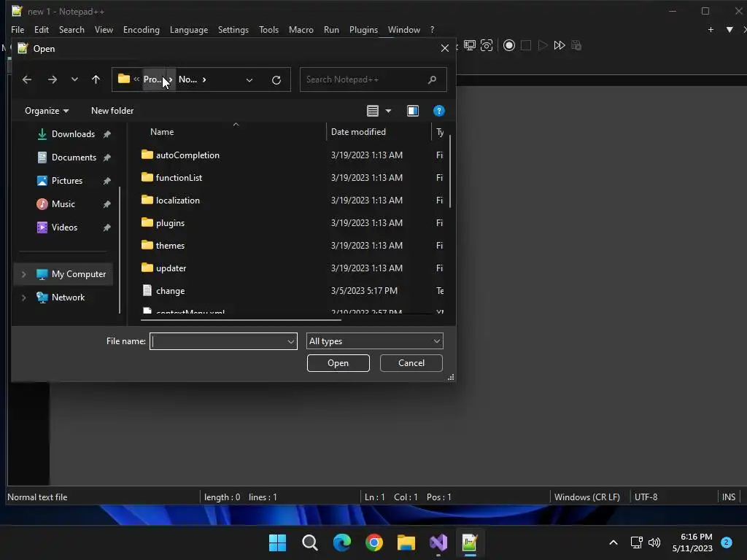Cancel the Open dialog
The image size is (747, 560).
[411, 363]
